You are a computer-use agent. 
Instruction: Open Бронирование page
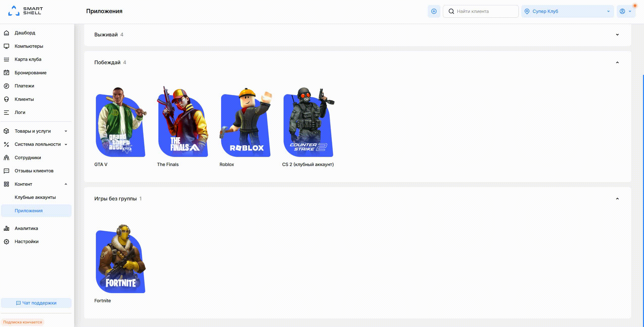[30, 73]
